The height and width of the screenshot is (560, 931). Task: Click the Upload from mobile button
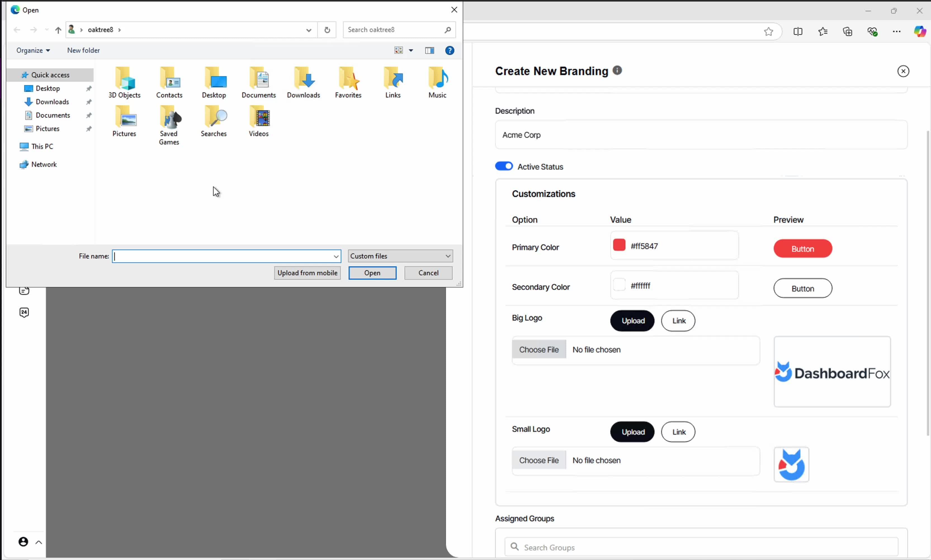click(x=307, y=272)
